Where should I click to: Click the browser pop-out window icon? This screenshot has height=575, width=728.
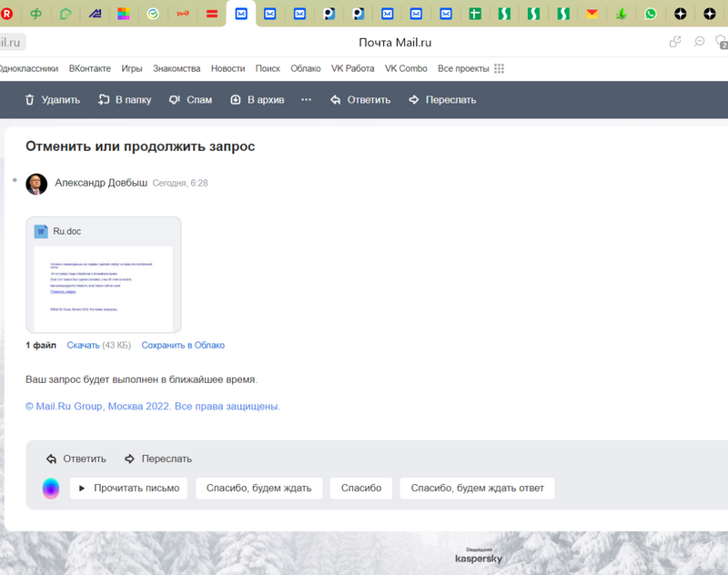click(x=675, y=42)
